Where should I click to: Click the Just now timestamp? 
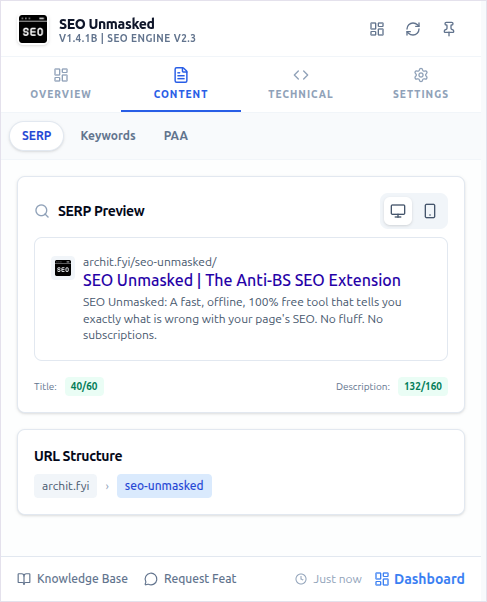329,579
